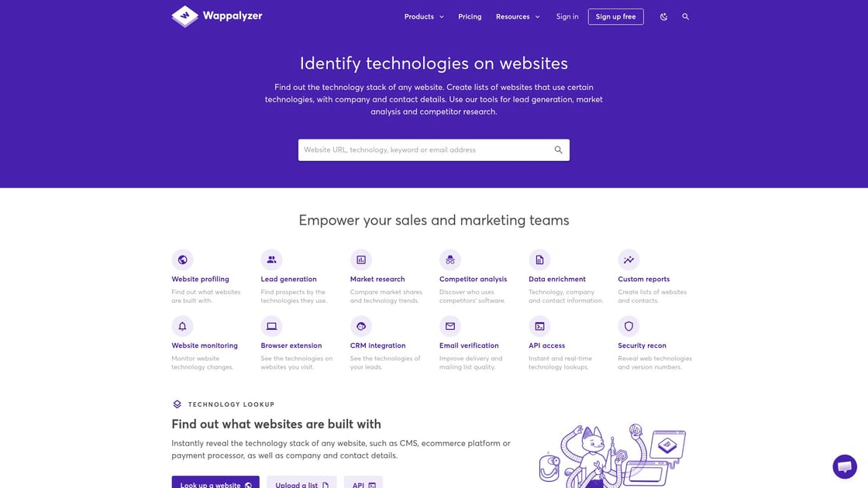Expand the Resources dropdown menu
This screenshot has width=868, height=488.
518,16
